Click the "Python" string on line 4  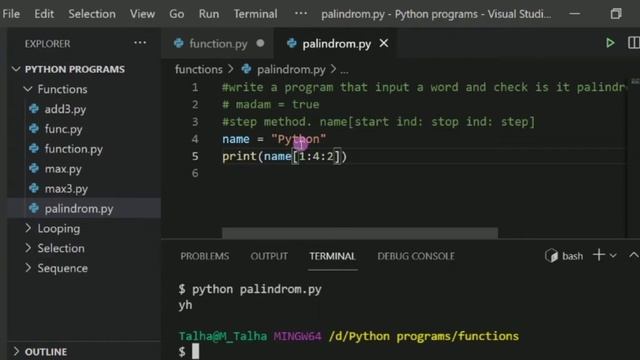point(298,139)
